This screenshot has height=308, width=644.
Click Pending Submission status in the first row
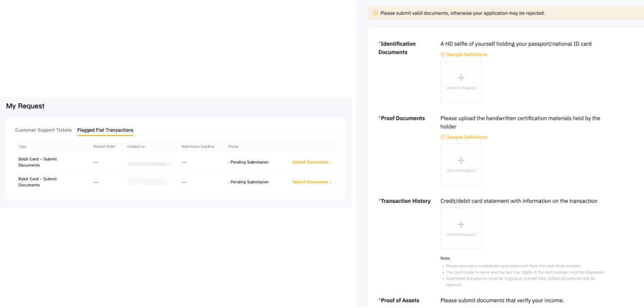click(x=249, y=162)
